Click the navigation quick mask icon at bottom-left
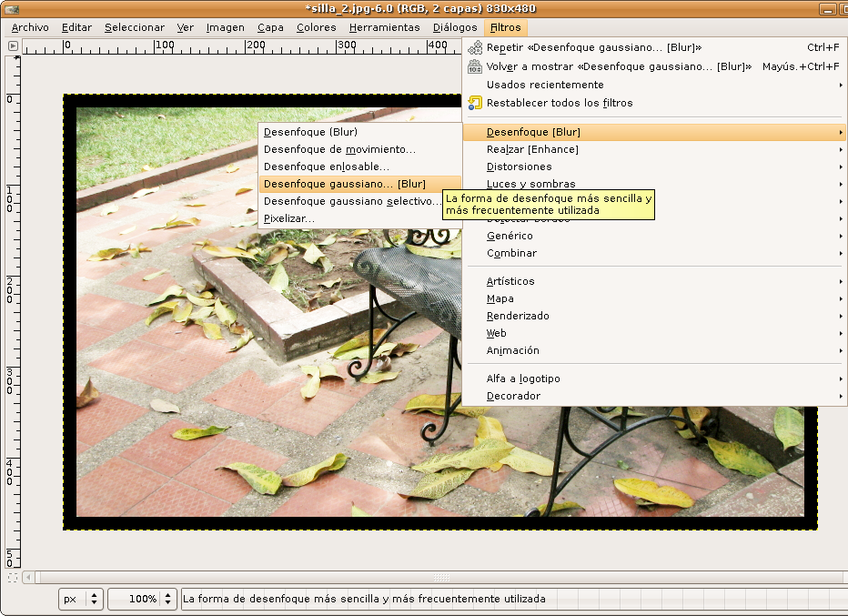The height and width of the screenshot is (616, 848). click(x=13, y=578)
